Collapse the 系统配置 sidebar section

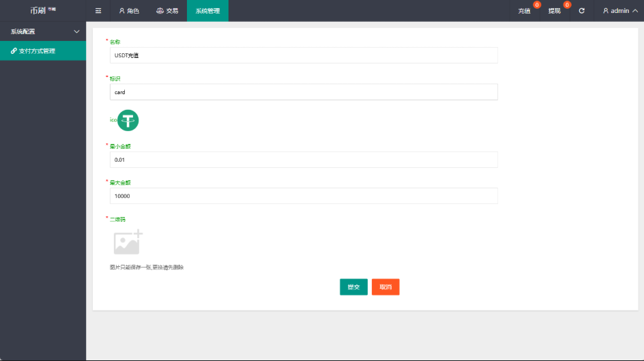(43, 31)
